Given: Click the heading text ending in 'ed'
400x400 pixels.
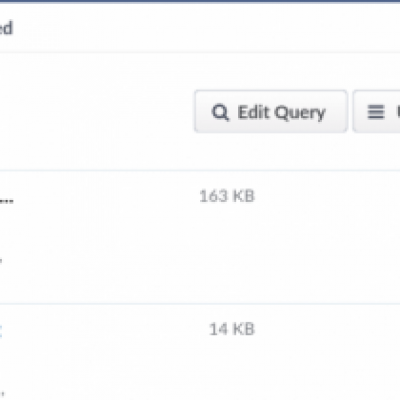Looking at the screenshot, I should click(6, 28).
